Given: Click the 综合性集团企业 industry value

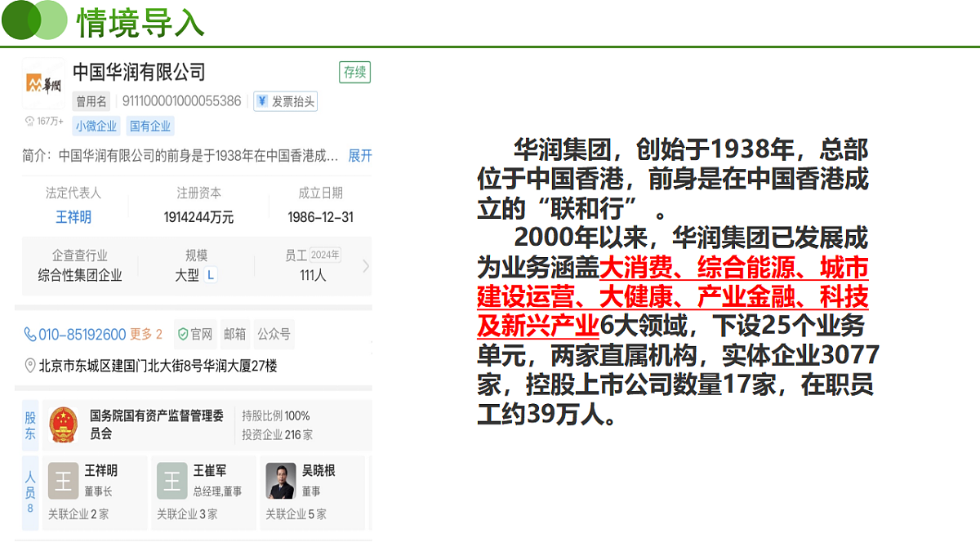Looking at the screenshot, I should 80,275.
